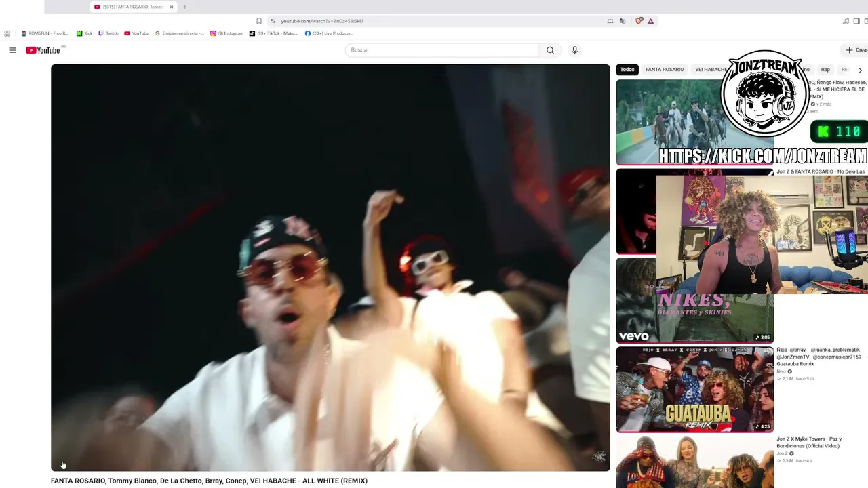The height and width of the screenshot is (488, 868).
Task: Start voice search with microphone icon
Action: (574, 50)
